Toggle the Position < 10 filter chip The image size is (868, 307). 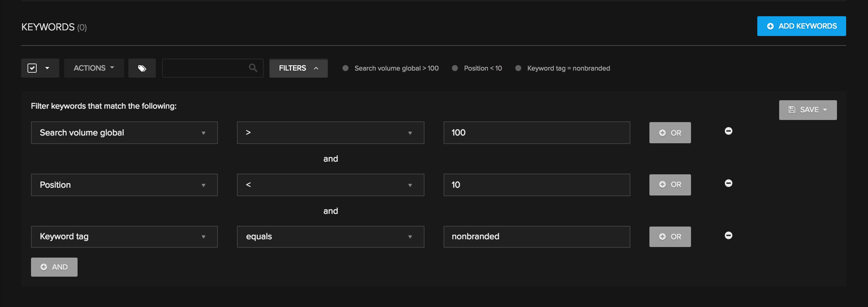tap(477, 68)
